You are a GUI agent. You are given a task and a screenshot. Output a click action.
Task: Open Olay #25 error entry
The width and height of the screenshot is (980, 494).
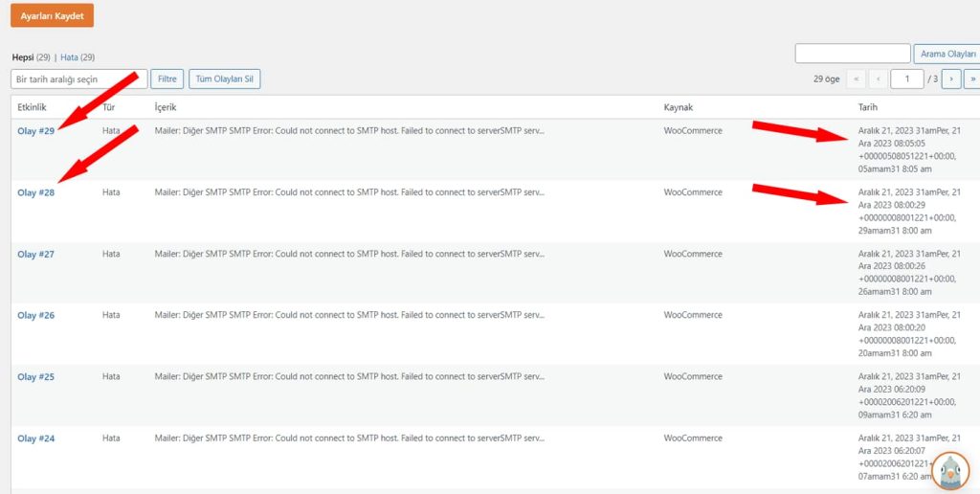click(x=35, y=376)
